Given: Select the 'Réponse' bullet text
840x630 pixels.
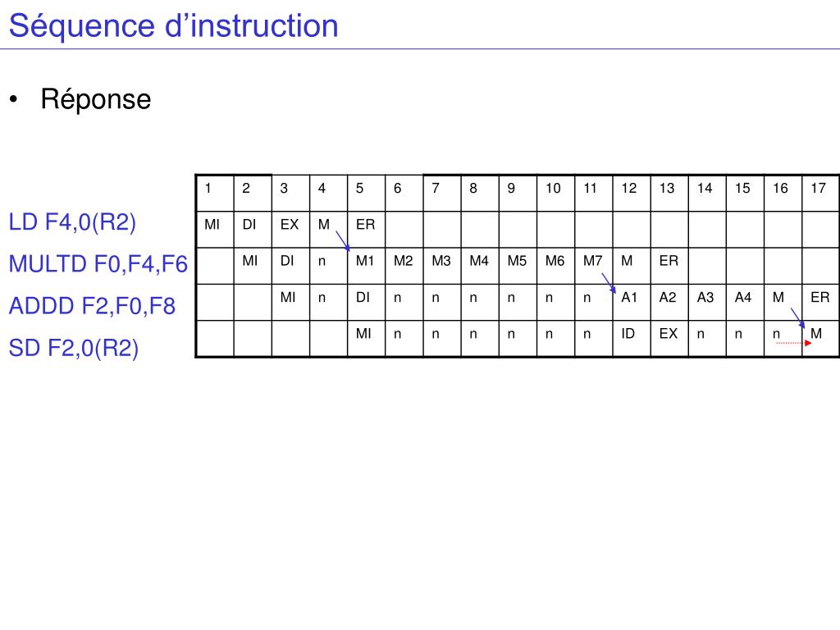Looking at the screenshot, I should 96,99.
